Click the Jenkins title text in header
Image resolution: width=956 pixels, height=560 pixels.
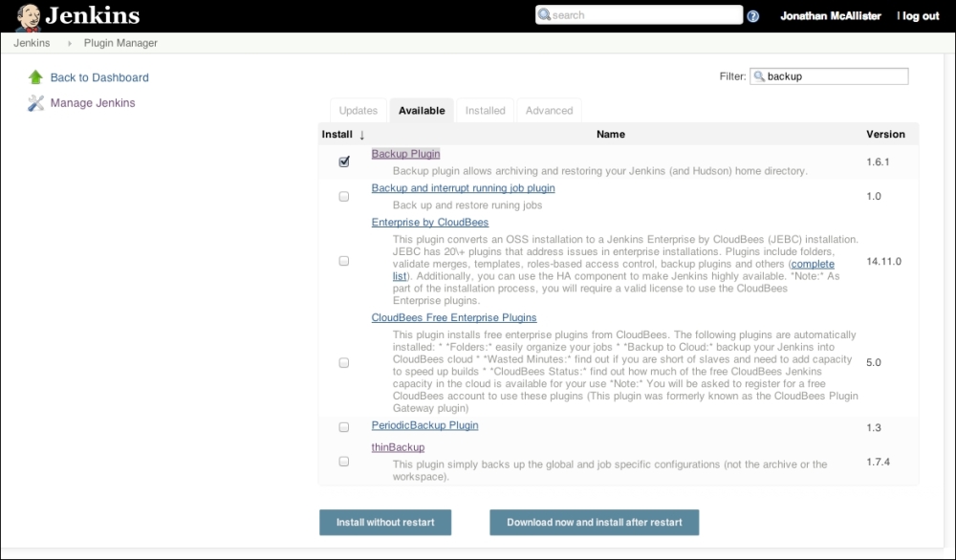click(x=93, y=15)
